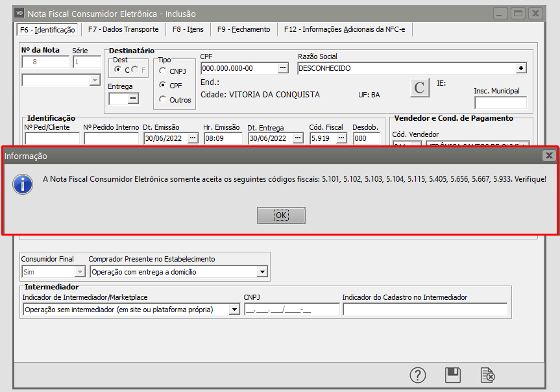Choose the CPF radio button
This screenshot has height=392, width=560.
pyautogui.click(x=163, y=85)
